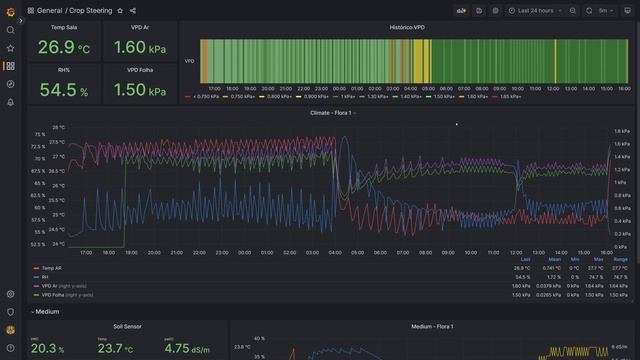Cycle the TV view mode icon
Viewport: 640px width, 360px height.
[627, 11]
